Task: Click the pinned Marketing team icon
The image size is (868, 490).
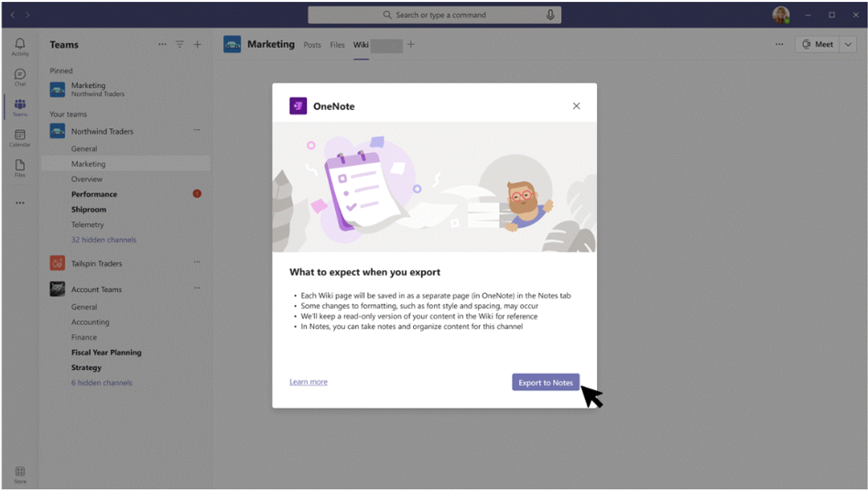Action: click(58, 89)
